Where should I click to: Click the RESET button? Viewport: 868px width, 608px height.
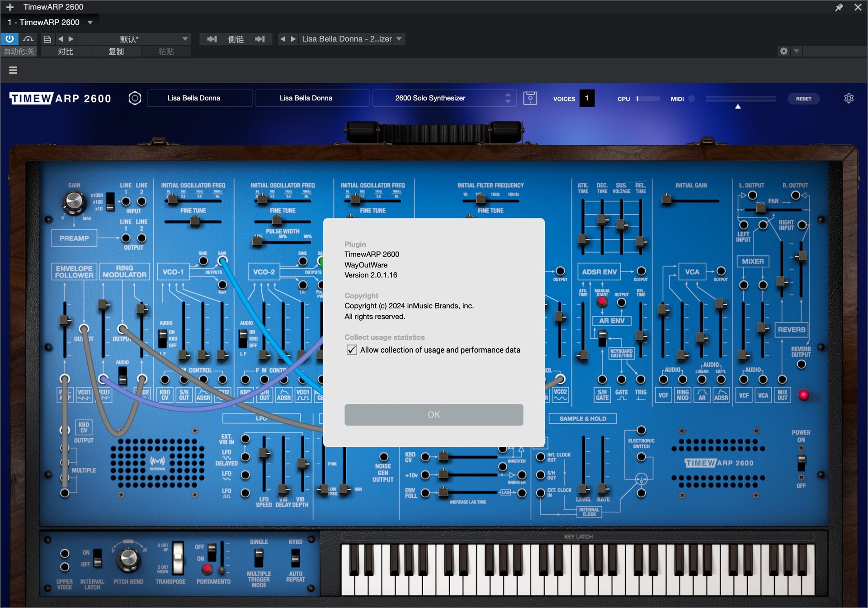click(x=803, y=99)
